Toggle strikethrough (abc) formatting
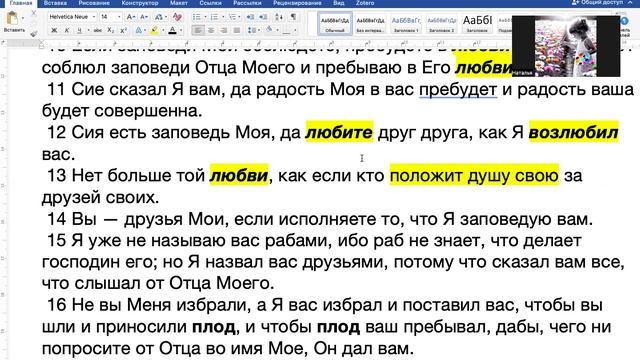Screen dimensions: 640x360 [x=98, y=31]
